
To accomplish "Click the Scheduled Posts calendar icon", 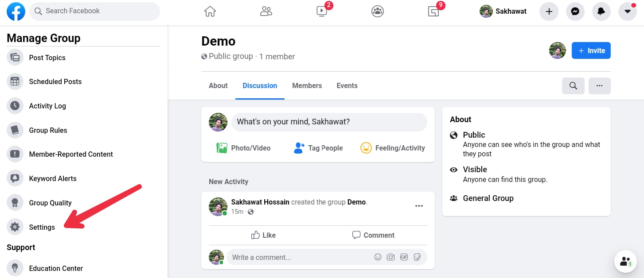I will point(15,81).
